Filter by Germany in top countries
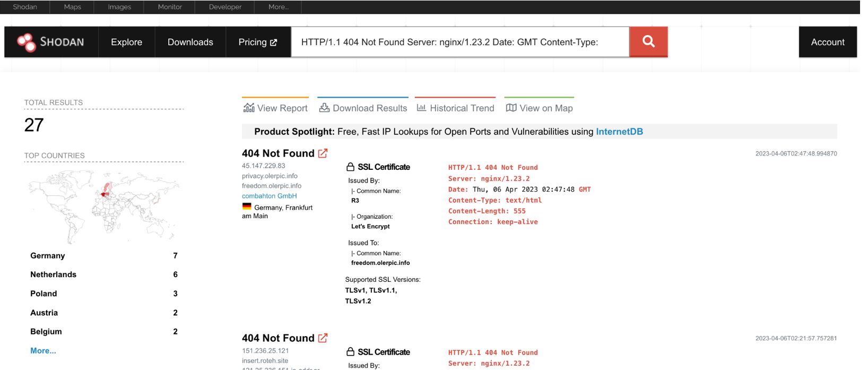868x370 pixels. click(104, 255)
